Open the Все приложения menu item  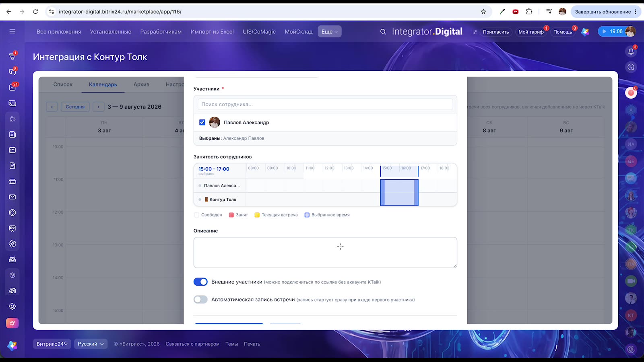[x=59, y=32]
